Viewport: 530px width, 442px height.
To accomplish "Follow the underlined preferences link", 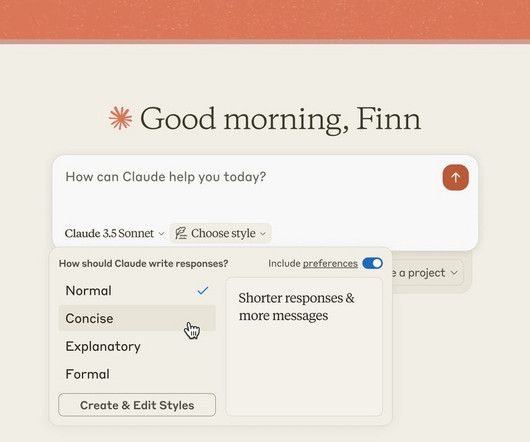I will click(330, 264).
